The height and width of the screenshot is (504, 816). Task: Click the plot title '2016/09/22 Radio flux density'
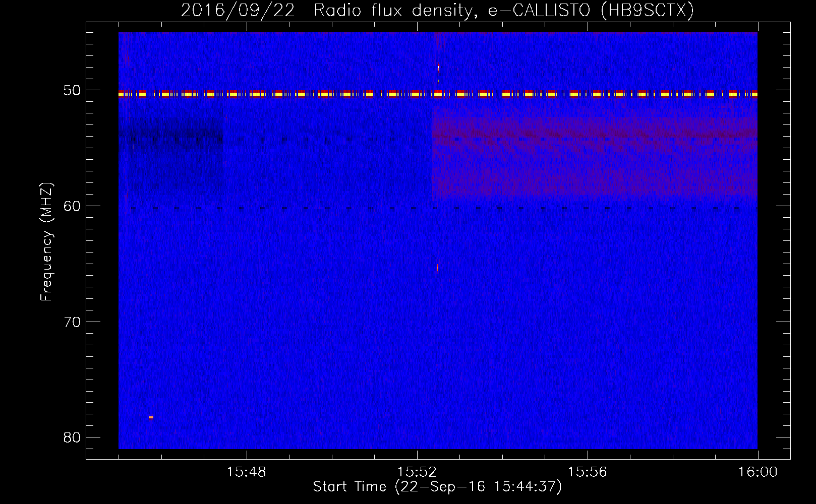[437, 10]
